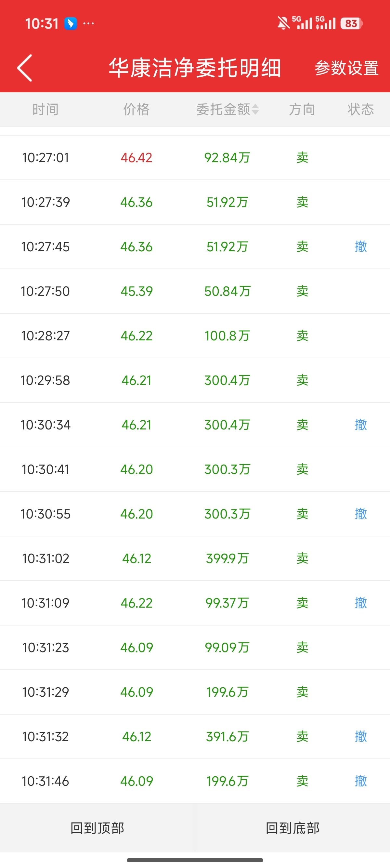Tap the battery indicator showing 83

(x=351, y=23)
